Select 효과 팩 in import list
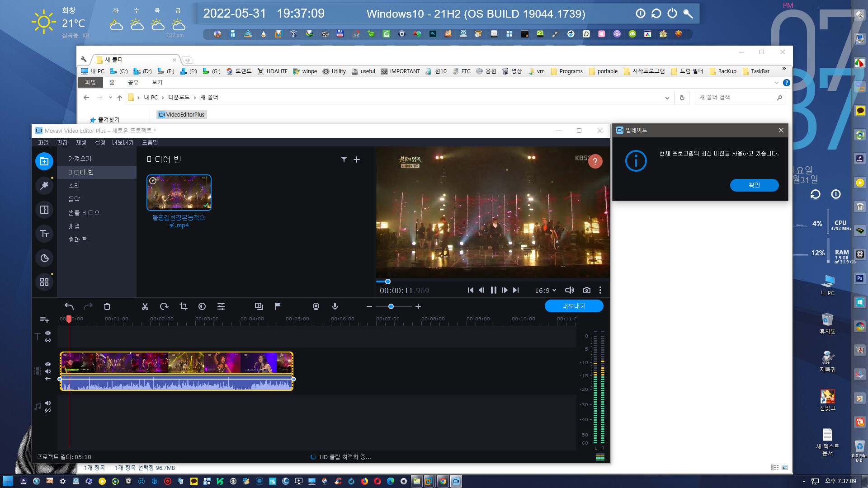Image resolution: width=868 pixels, height=488 pixels. (97, 240)
